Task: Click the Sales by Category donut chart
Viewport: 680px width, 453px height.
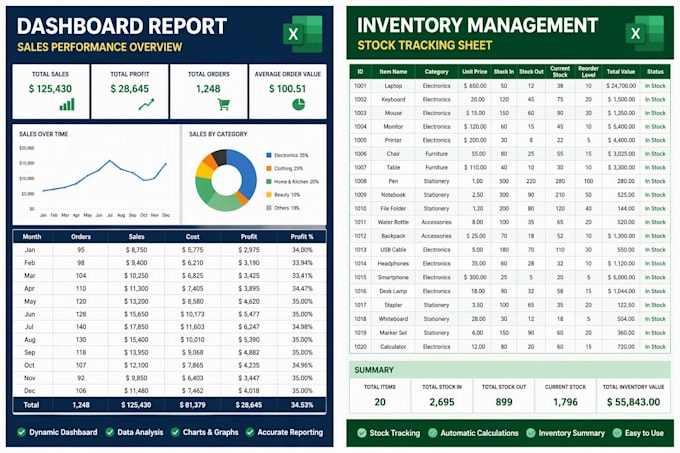Action: 226,180
